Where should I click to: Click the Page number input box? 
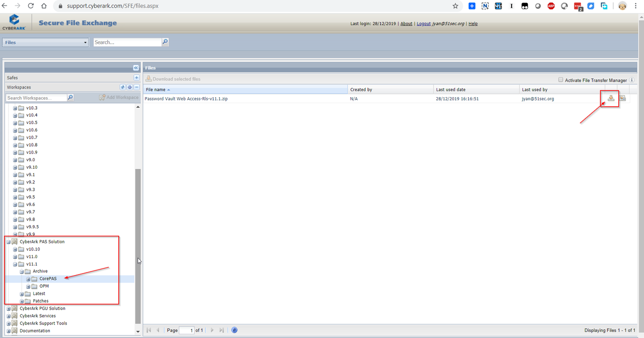pos(187,330)
